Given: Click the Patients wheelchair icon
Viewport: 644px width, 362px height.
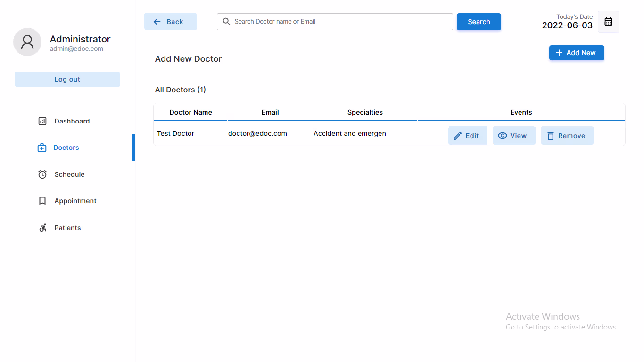Looking at the screenshot, I should click(x=42, y=228).
